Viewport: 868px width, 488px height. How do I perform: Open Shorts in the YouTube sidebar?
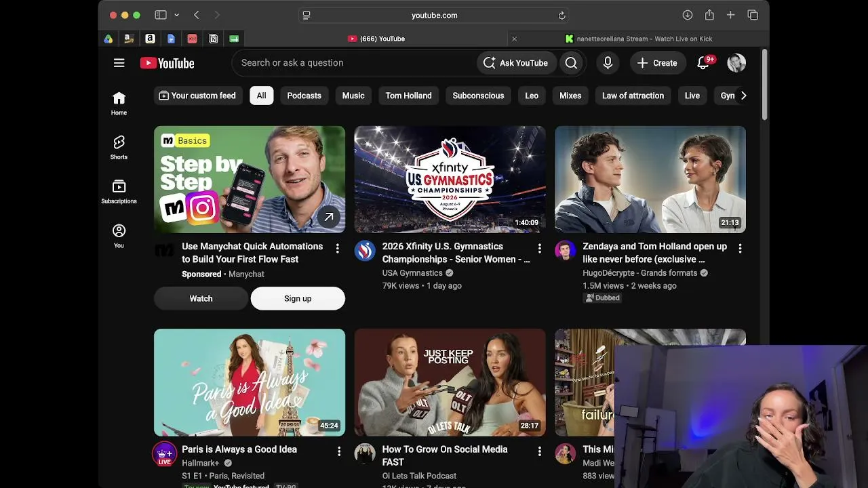[119, 147]
